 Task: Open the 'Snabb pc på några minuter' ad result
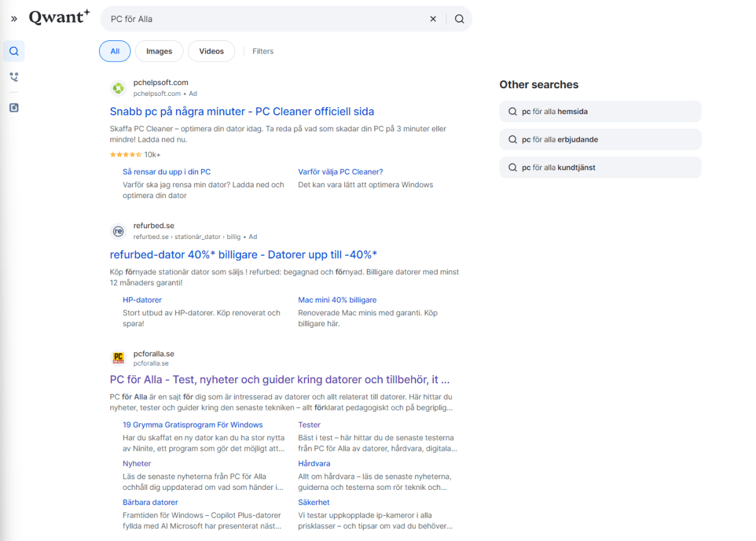coord(241,111)
